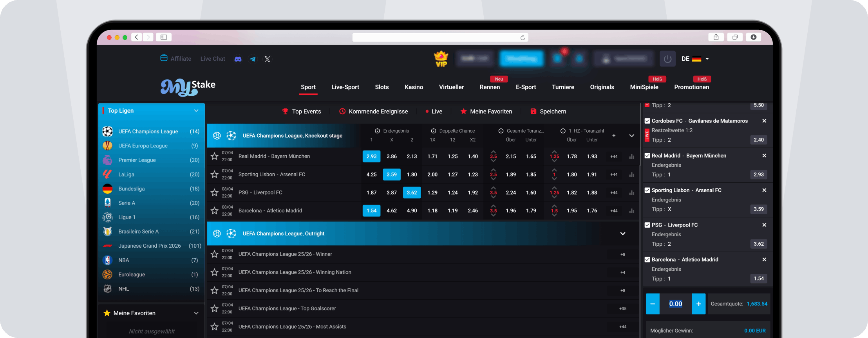Click browser back arrow
Viewport: 868px width, 338px height.
point(136,37)
